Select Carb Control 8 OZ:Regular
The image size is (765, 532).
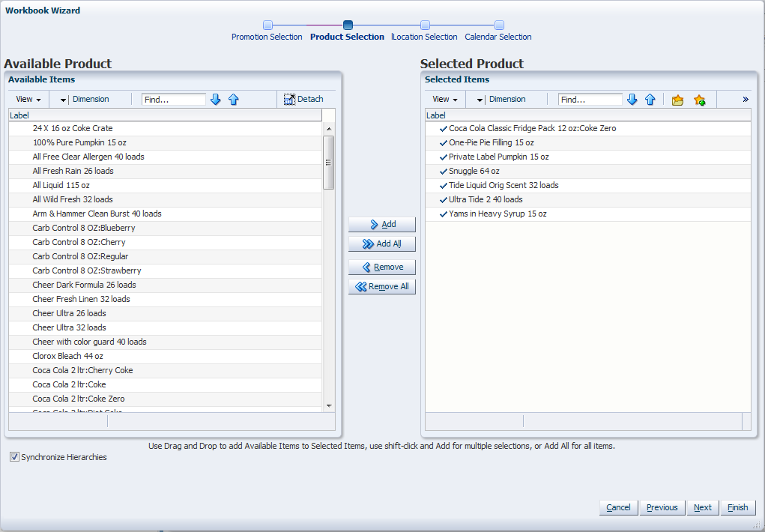(165, 256)
